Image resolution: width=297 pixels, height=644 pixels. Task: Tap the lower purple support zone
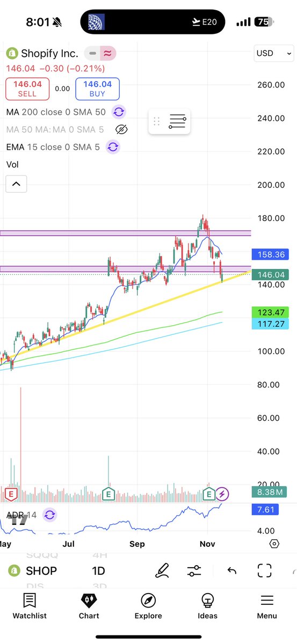125,268
